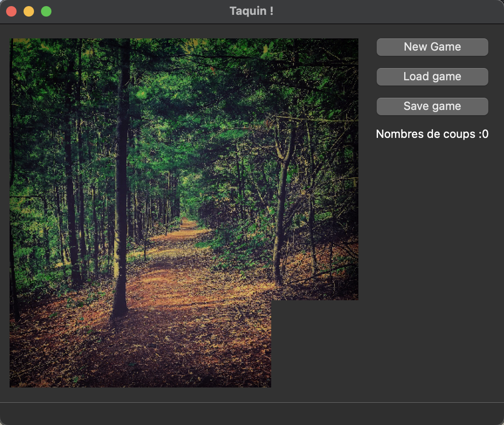
Task: Click the first-row, third-column canopy tile
Action: point(228,82)
